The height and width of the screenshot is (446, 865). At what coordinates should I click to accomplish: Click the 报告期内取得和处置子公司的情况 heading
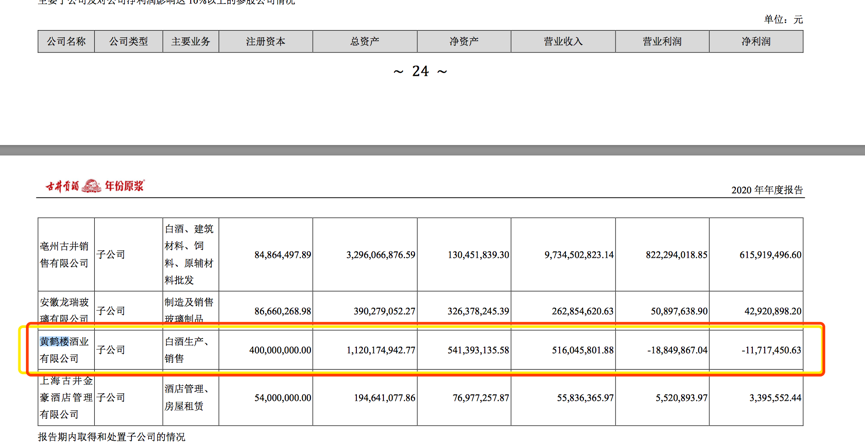112,437
